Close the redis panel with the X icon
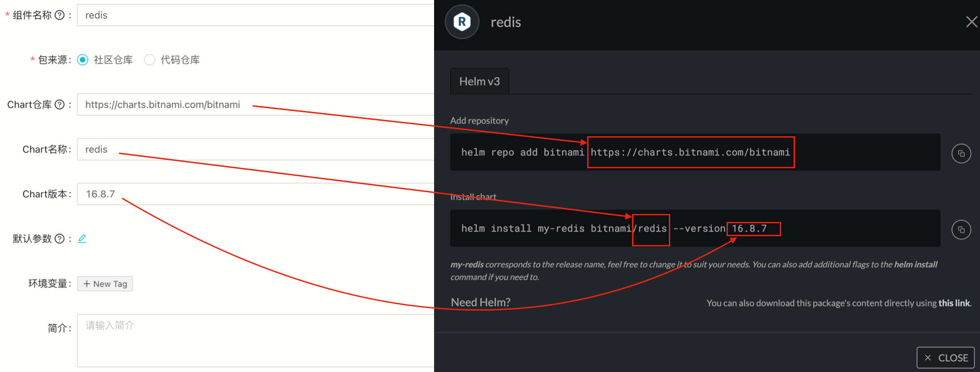The image size is (980, 372). click(971, 22)
